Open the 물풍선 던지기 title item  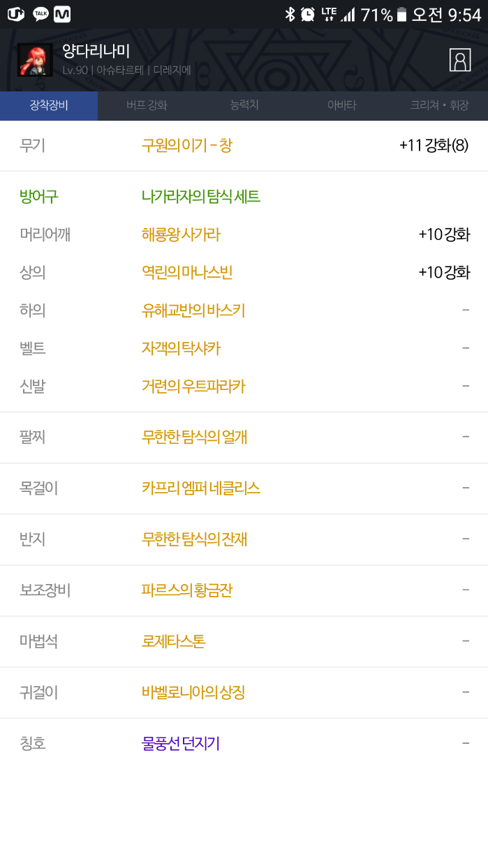pos(181,744)
